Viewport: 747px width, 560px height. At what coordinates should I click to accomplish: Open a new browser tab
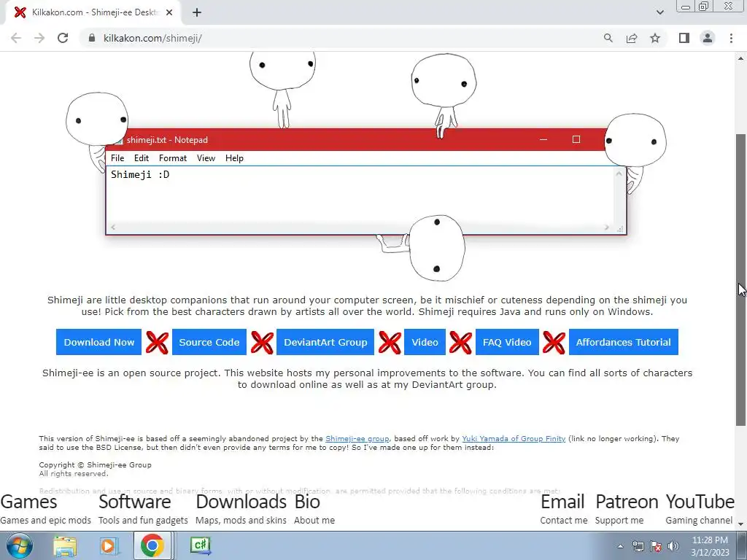tap(197, 12)
